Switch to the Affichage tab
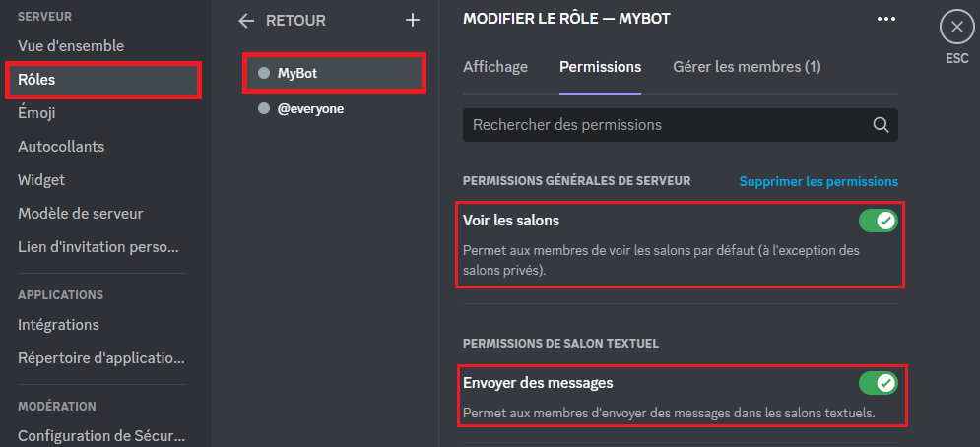 pos(495,67)
